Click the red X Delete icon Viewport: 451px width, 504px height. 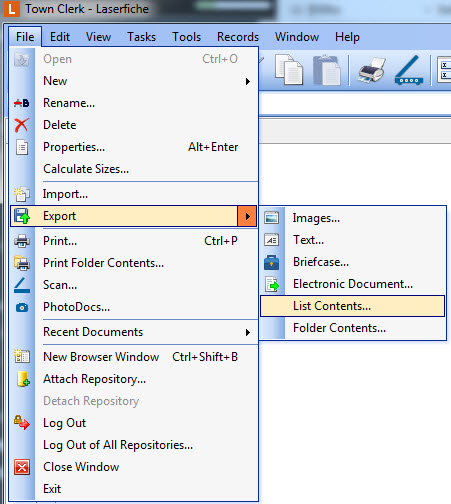pyautogui.click(x=22, y=125)
